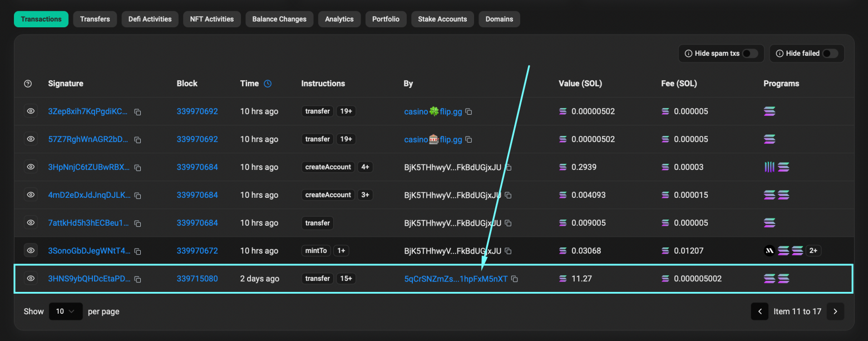Copy address 5qCrSNZmZs...1hpFxM5nXT
The height and width of the screenshot is (341, 868).
click(x=515, y=279)
